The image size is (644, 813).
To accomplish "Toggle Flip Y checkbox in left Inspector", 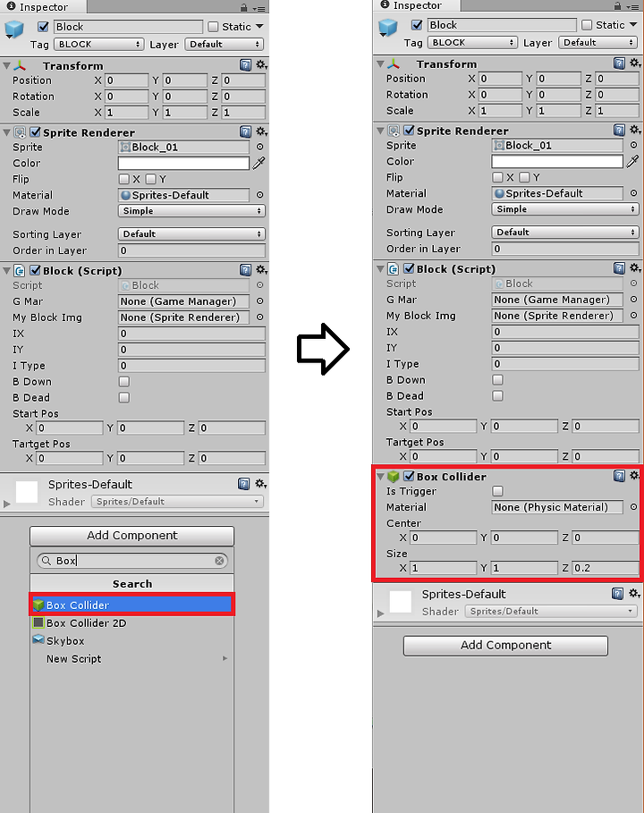I will [x=151, y=179].
